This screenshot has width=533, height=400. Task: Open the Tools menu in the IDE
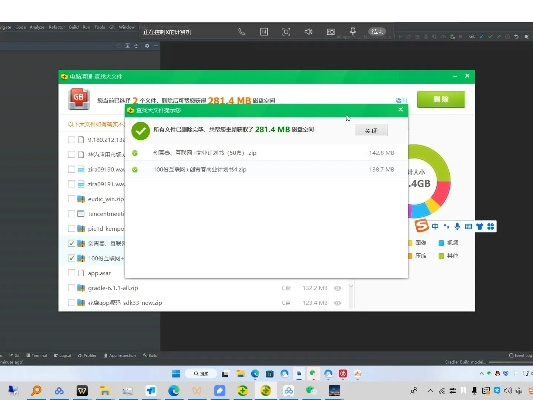[x=100, y=27]
